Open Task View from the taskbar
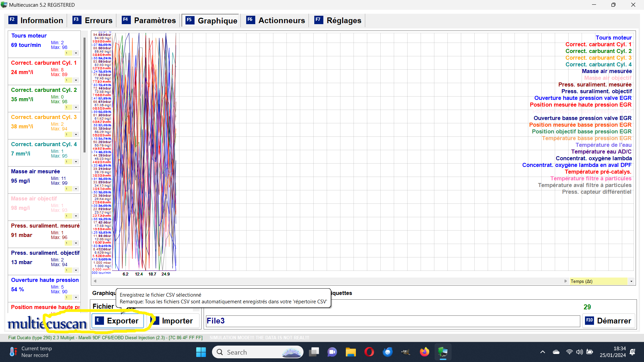Image resolution: width=644 pixels, height=362 pixels. tap(314, 352)
